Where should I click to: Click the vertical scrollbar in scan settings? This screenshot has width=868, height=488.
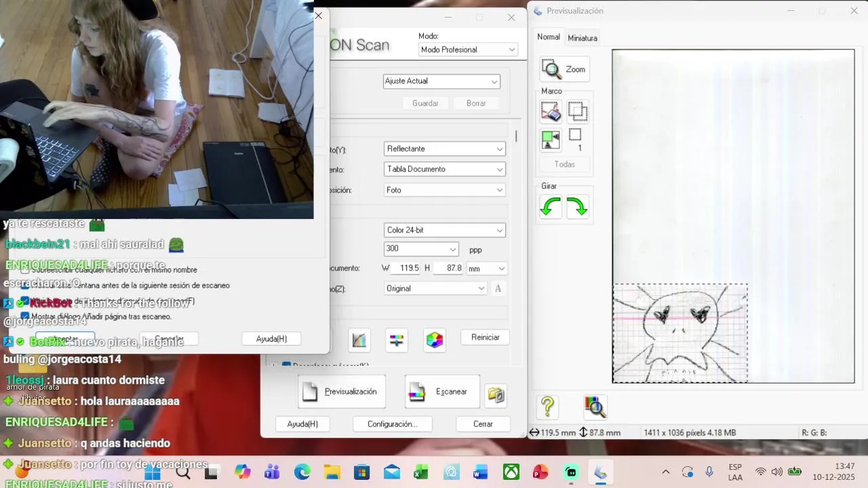pos(516,137)
